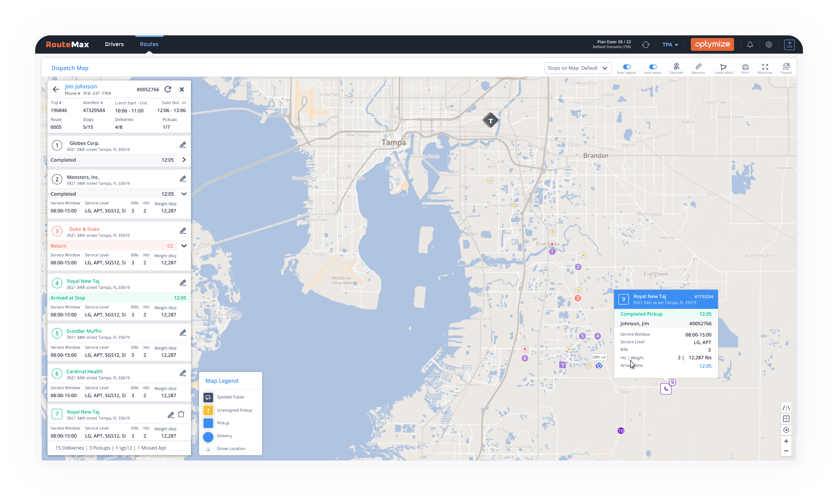The width and height of the screenshot is (840, 504).
Task: Delete stop 7 with trash icon
Action: tap(181, 414)
